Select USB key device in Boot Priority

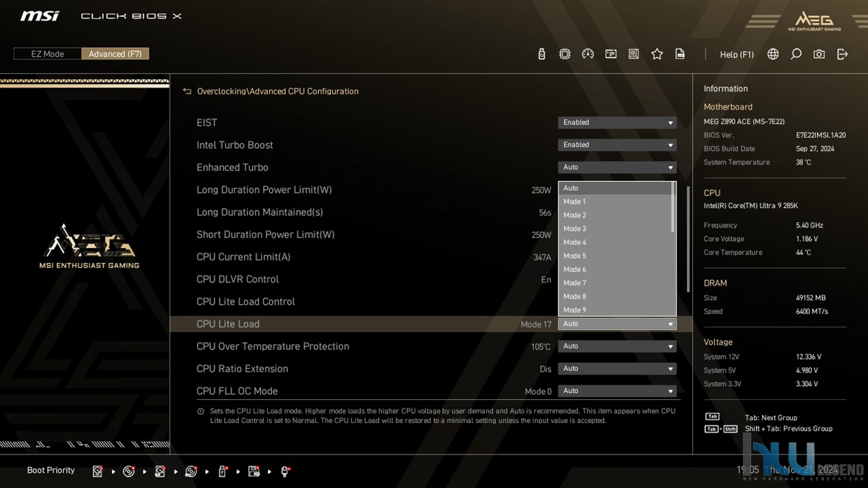point(223,471)
